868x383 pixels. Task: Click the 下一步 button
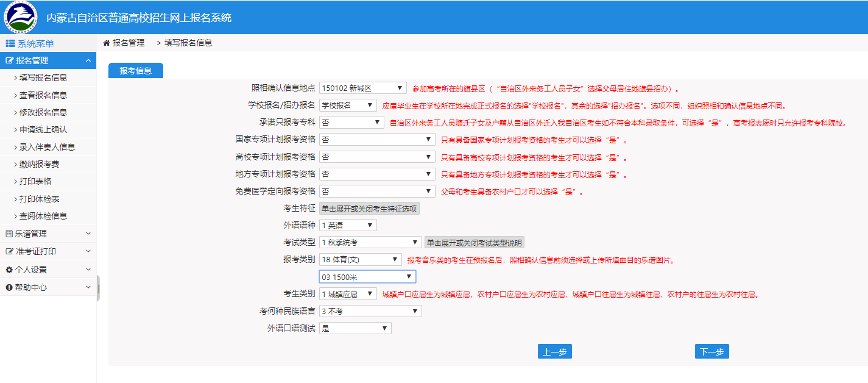711,352
